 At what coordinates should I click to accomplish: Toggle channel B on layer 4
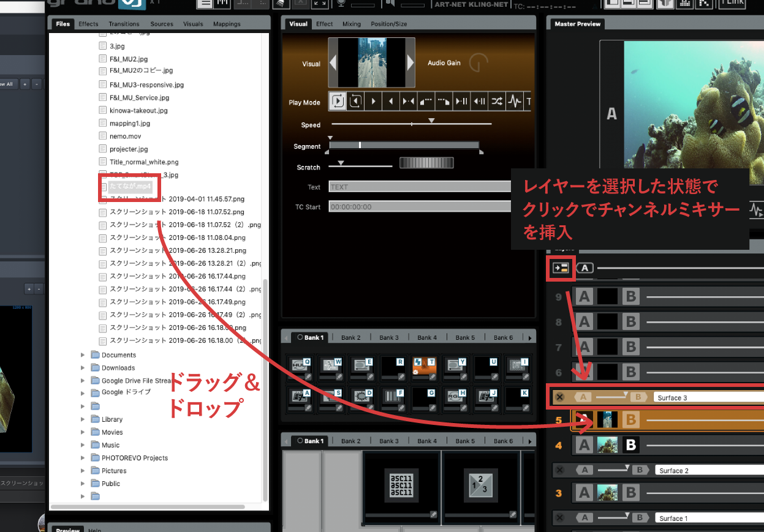630,445
